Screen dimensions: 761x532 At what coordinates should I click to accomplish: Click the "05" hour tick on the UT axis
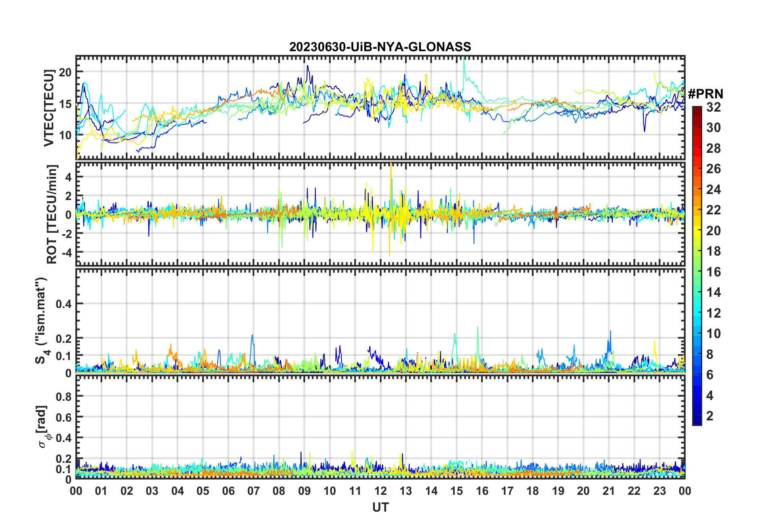point(203,491)
